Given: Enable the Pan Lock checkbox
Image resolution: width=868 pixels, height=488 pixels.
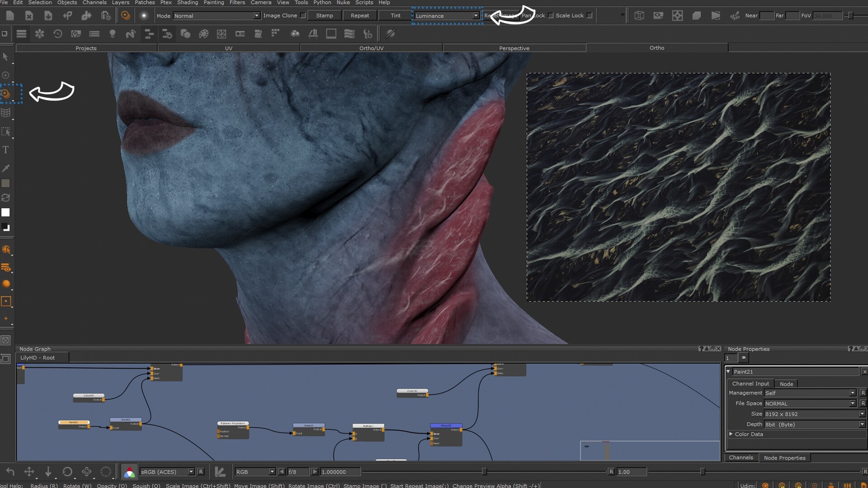Looking at the screenshot, I should [550, 15].
